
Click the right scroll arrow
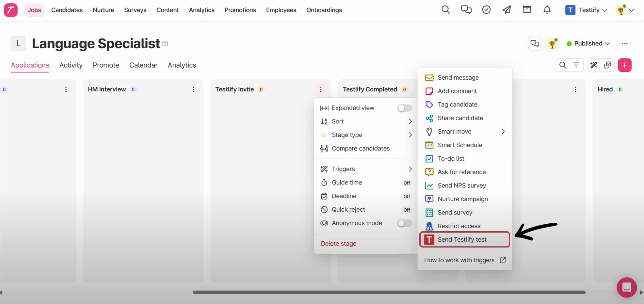[641, 292]
